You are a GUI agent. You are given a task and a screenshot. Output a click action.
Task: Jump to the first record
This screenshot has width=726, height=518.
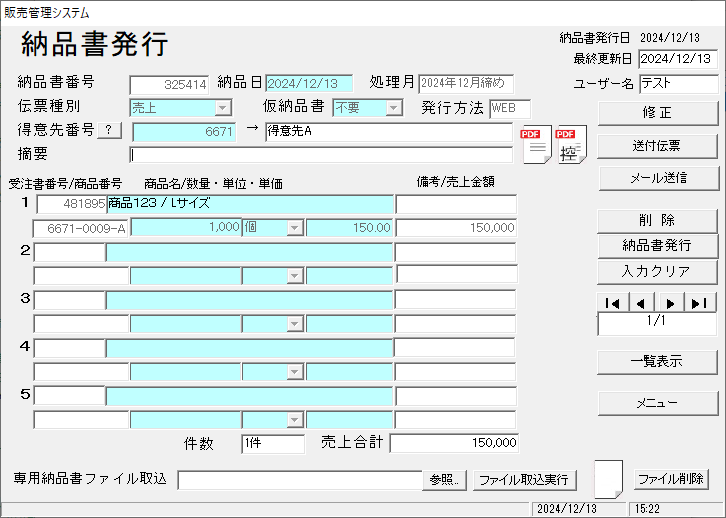[x=613, y=303]
